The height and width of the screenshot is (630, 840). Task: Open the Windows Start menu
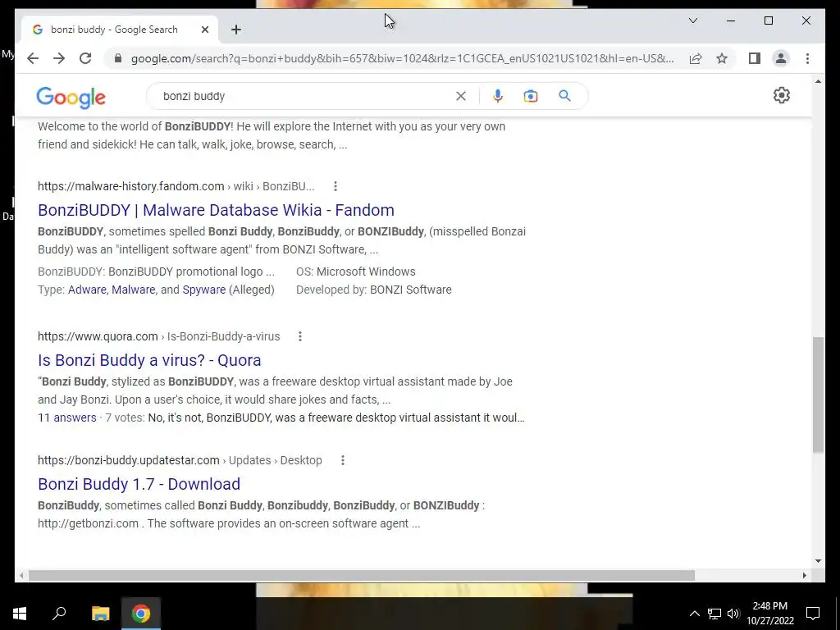pyautogui.click(x=20, y=614)
